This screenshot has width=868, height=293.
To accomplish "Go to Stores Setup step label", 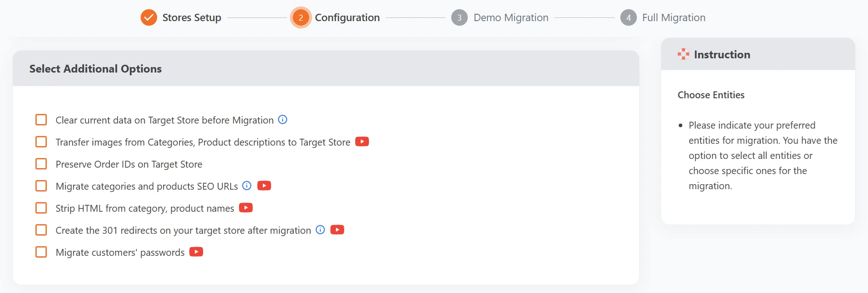I will click(192, 17).
